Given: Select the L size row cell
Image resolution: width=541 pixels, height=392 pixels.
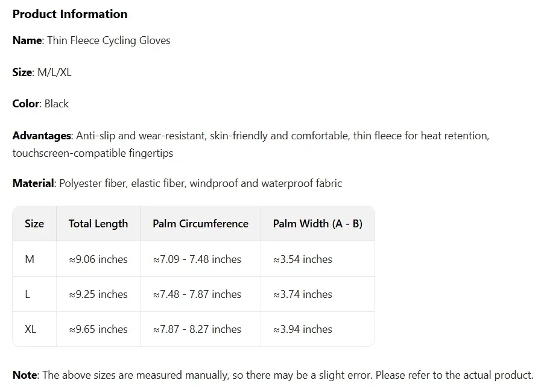Looking at the screenshot, I should (28, 294).
